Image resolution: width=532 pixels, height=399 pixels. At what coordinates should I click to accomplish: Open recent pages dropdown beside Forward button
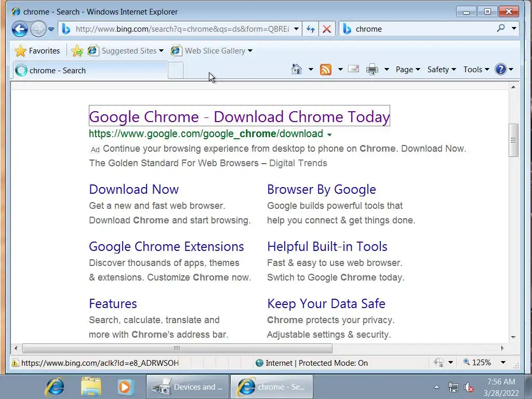[51, 29]
